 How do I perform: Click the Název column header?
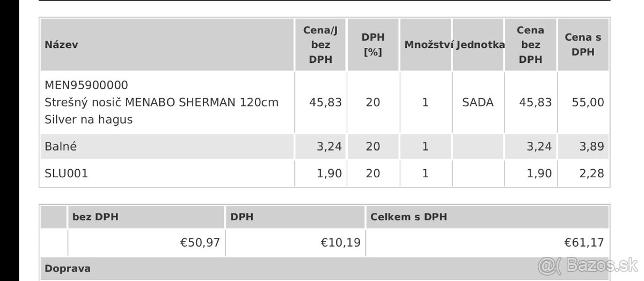61,45
